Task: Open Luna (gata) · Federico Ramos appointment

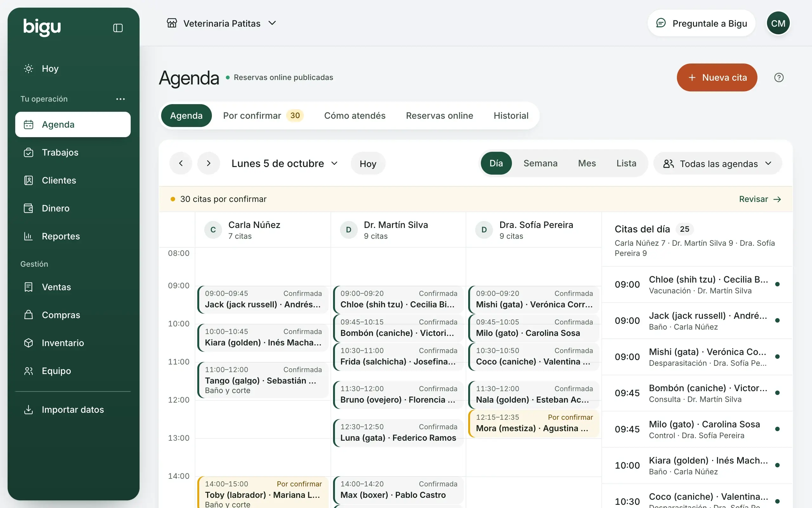Action: point(398,433)
